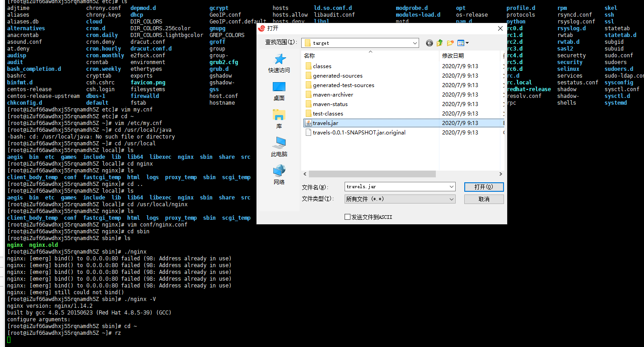Image resolution: width=644 pixels, height=347 pixels.
Task: Click 'cron.monthly' in terminal listing
Action: click(105, 56)
